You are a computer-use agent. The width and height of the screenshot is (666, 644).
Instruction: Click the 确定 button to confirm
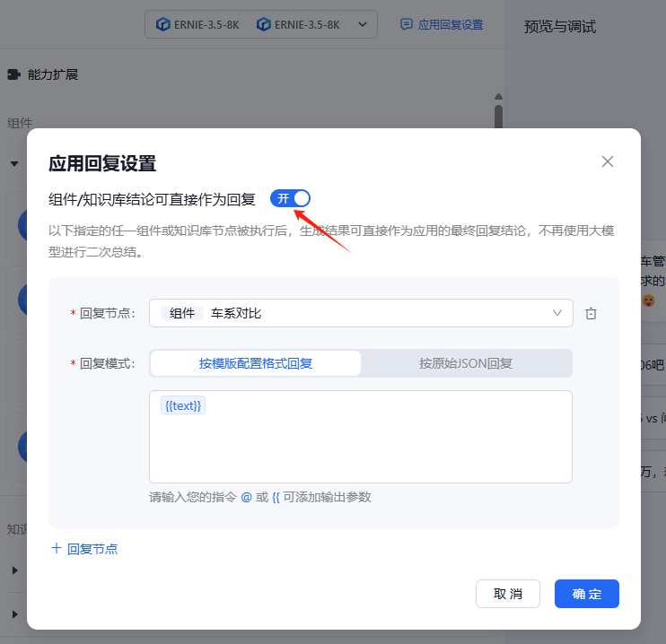[586, 594]
